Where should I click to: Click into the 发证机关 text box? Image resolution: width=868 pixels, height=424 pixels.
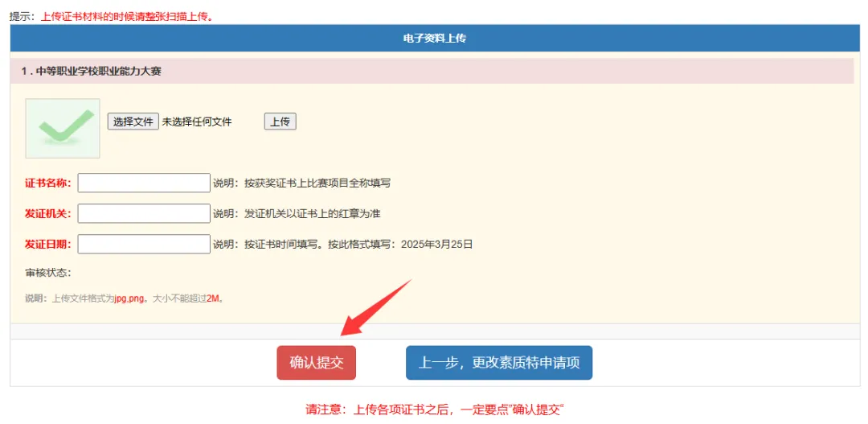(144, 213)
